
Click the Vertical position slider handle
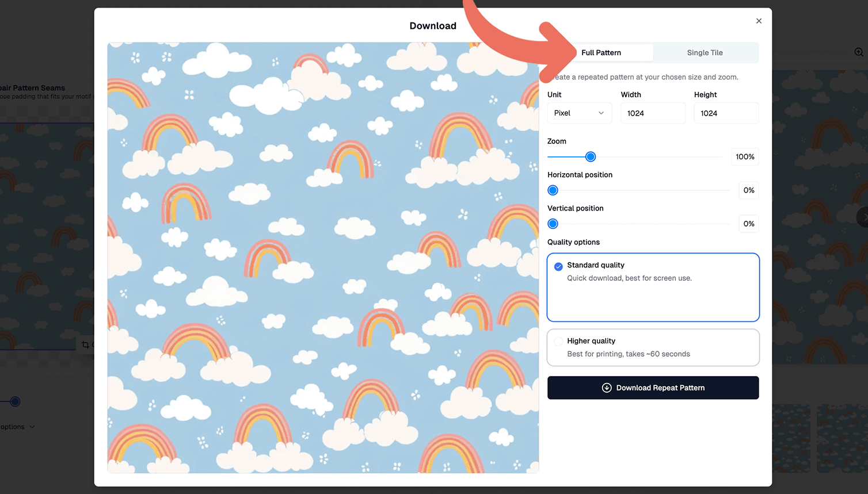pyautogui.click(x=553, y=224)
